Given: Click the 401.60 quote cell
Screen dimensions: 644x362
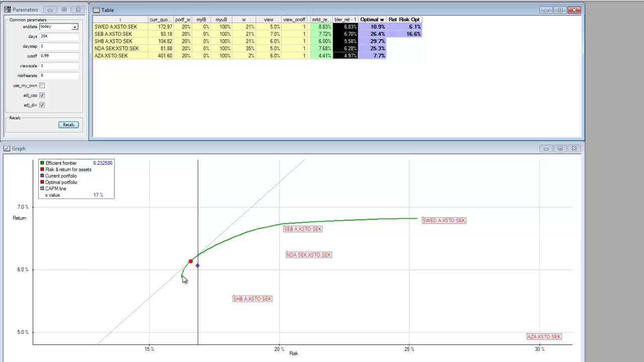Looking at the screenshot, I should pos(161,56).
